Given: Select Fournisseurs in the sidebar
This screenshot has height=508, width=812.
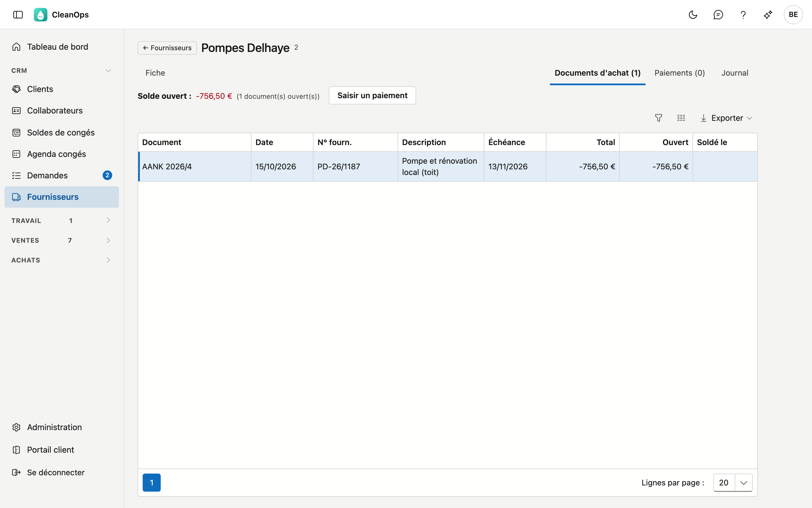Looking at the screenshot, I should coord(62,197).
